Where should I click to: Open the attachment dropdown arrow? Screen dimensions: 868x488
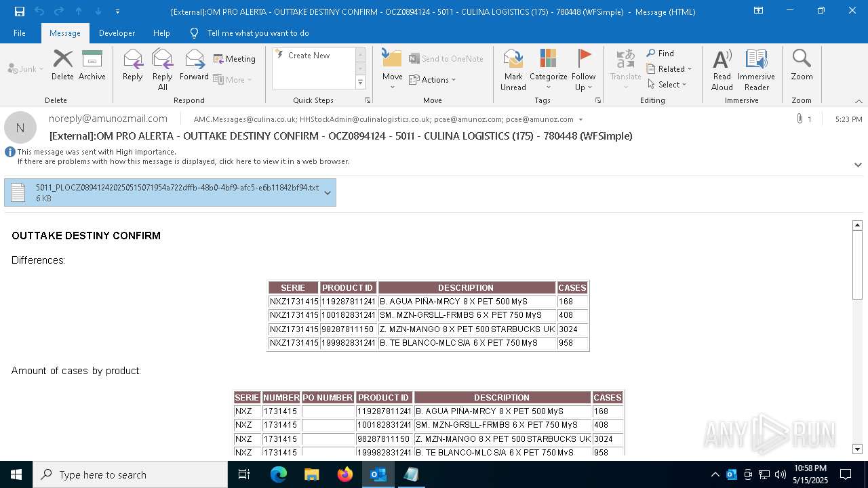coord(328,192)
